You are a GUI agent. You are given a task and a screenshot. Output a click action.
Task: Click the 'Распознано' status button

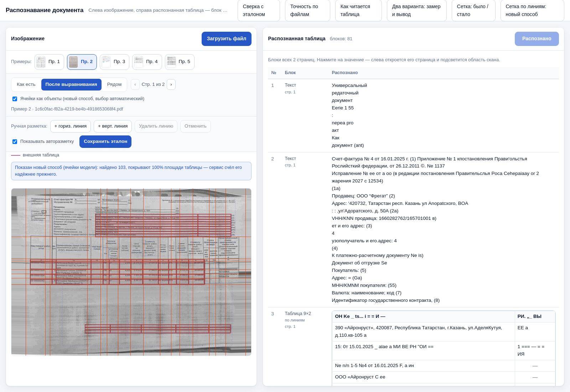coord(537,39)
